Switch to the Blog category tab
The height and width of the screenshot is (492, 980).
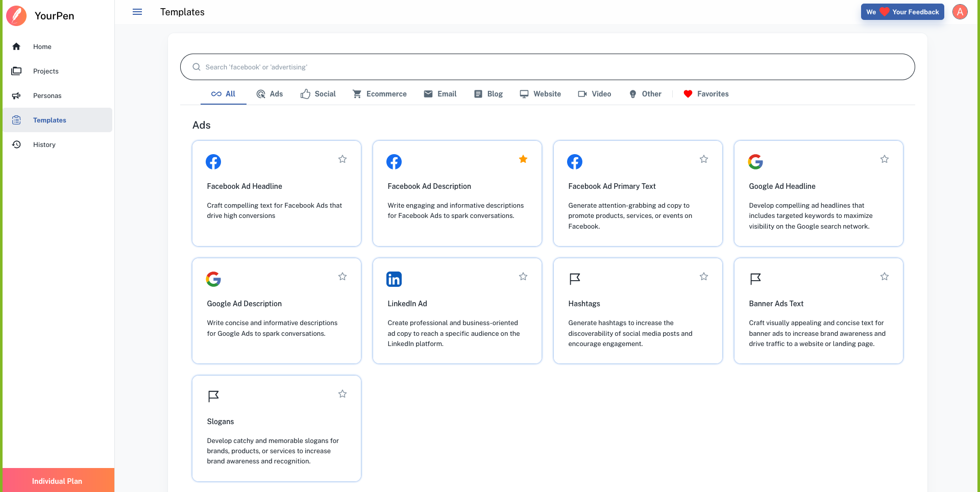point(488,94)
